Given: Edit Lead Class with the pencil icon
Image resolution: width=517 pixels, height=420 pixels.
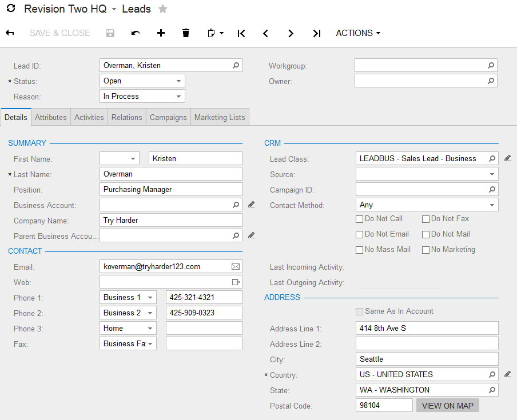Looking at the screenshot, I should point(507,158).
